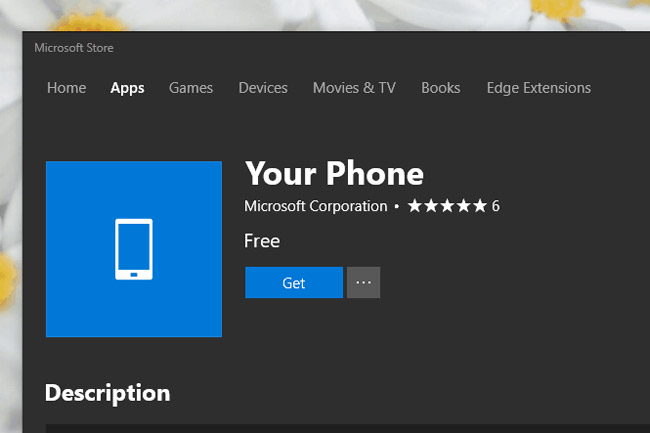Open the Devices tab

263,88
